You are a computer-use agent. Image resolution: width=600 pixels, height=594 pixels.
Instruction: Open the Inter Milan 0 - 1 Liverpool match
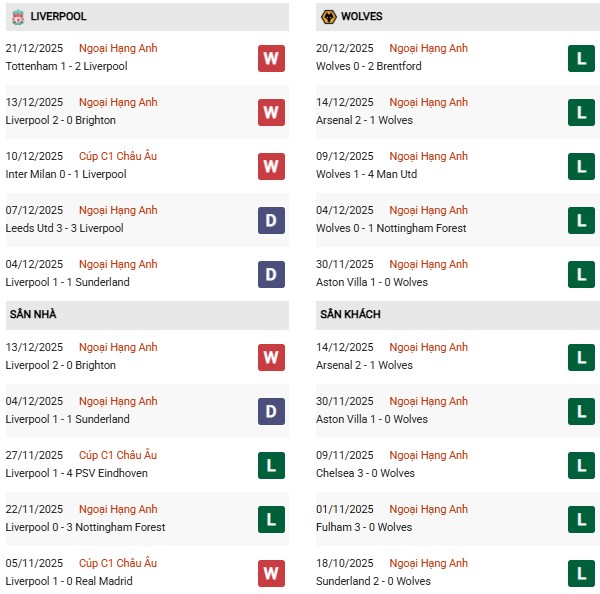tap(68, 174)
